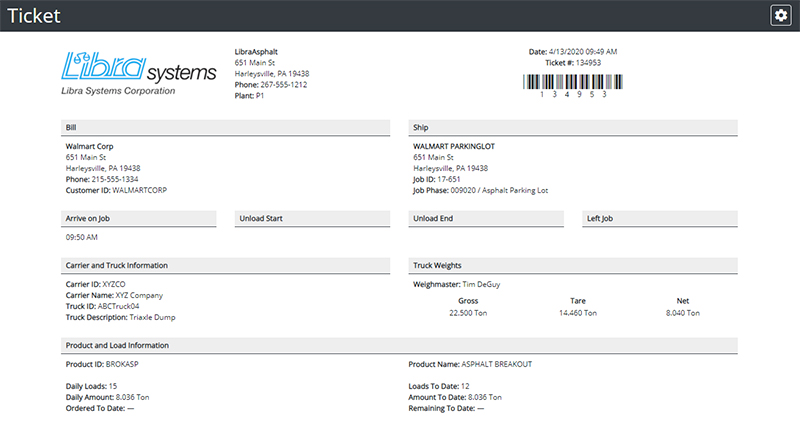
Task: Select WALMART PARKINGLOT ship name
Action: coord(454,146)
